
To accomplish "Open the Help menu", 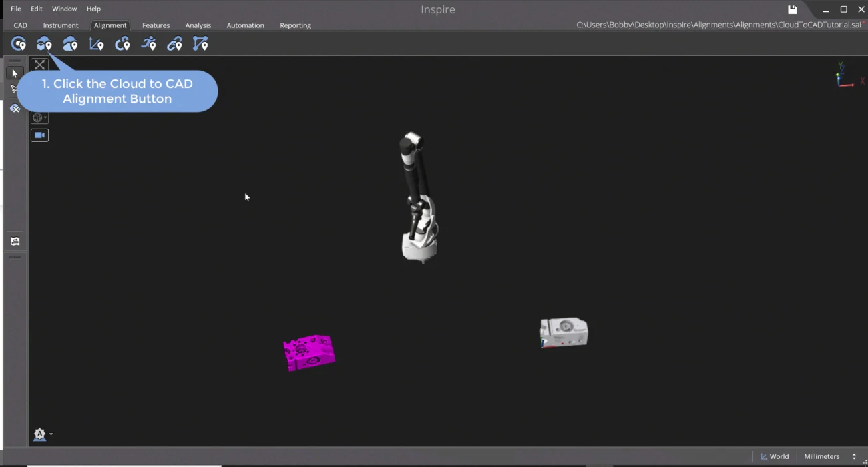I will click(93, 9).
